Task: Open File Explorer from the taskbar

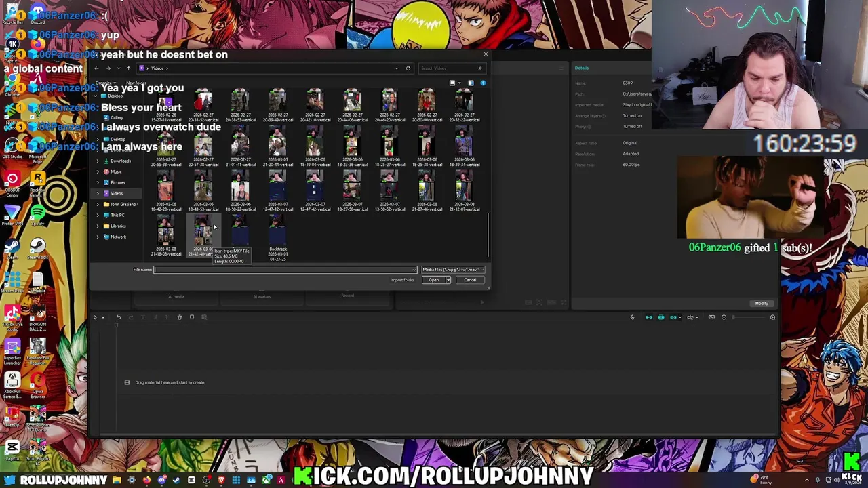Action: 117,481
